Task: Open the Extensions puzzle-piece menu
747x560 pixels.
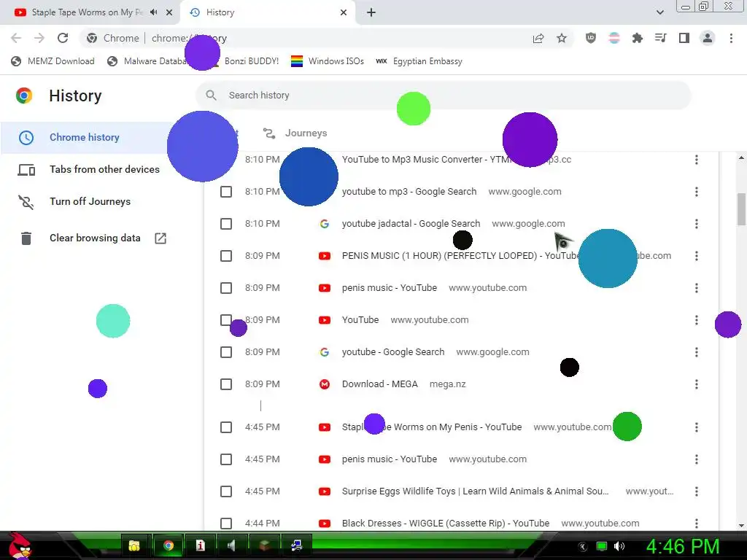Action: point(638,38)
